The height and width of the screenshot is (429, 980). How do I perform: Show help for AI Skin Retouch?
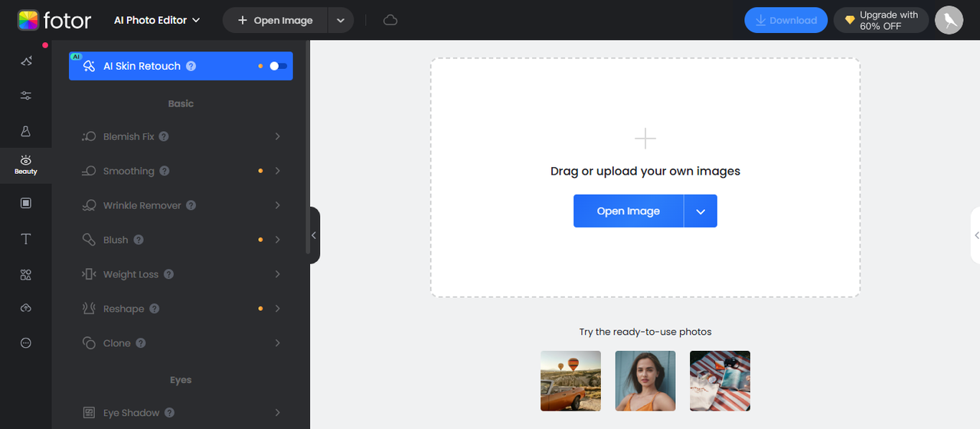pyautogui.click(x=191, y=66)
